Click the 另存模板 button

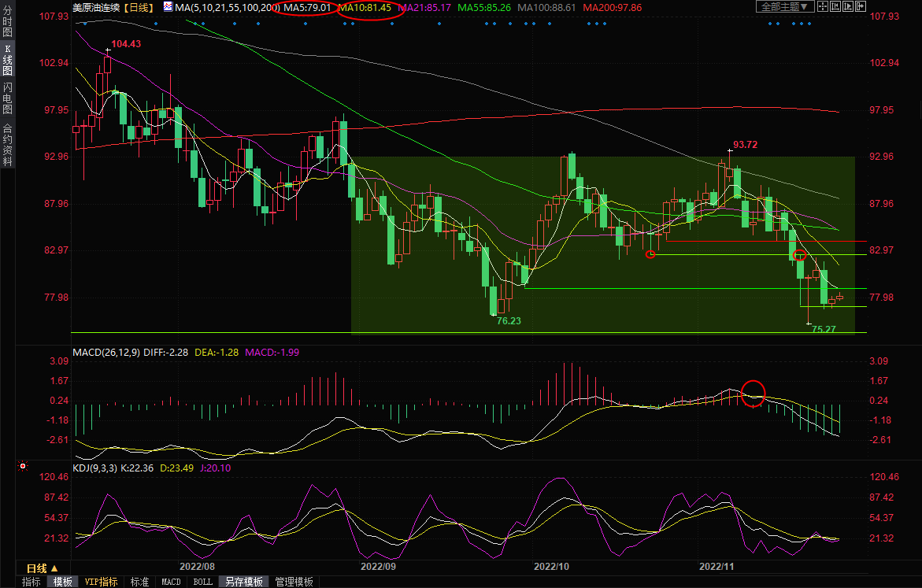click(x=243, y=582)
